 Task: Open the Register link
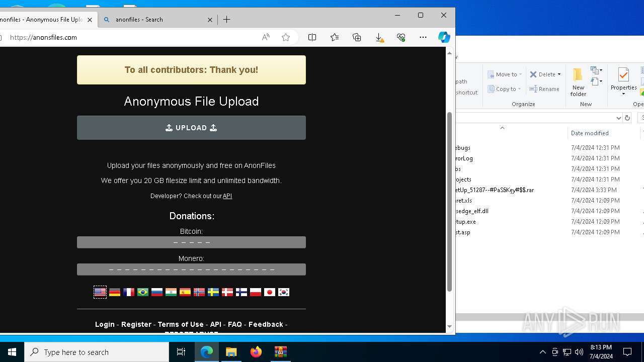[x=136, y=324]
